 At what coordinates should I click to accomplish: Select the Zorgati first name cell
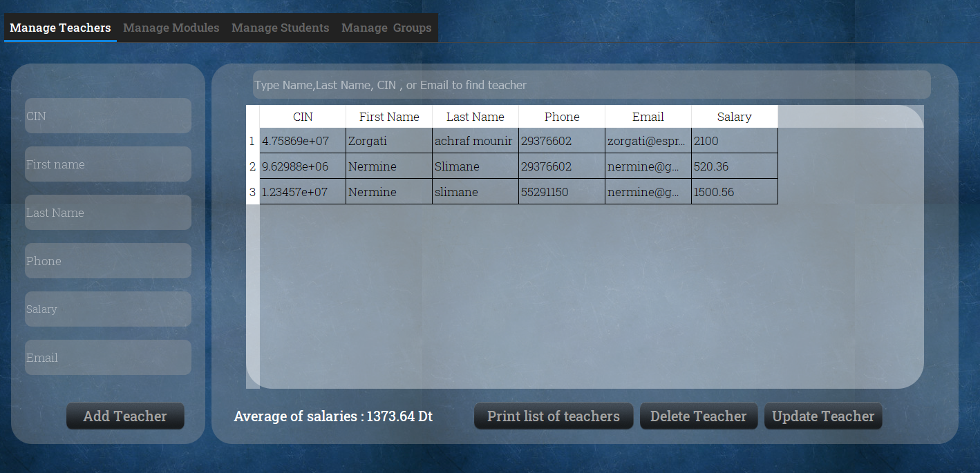388,141
